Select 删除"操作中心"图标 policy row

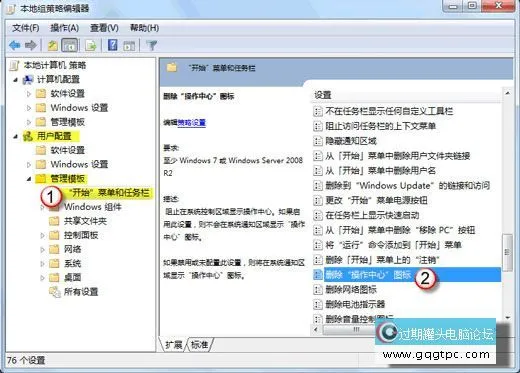tap(407, 275)
